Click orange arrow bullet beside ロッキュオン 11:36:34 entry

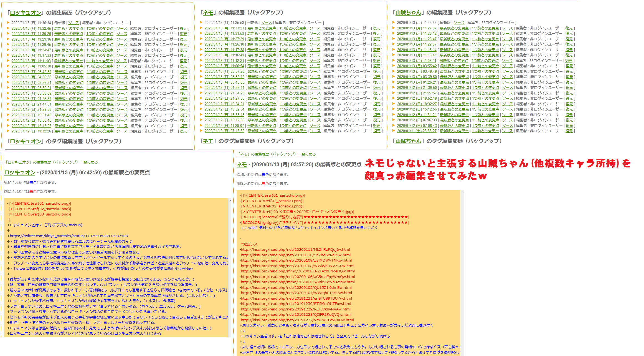click(8, 23)
